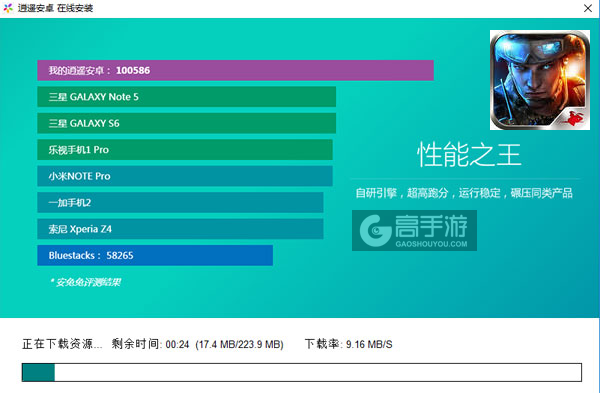The image size is (600, 393).
Task: Click the 乐视手机1 Pro bar
Action: [185, 149]
